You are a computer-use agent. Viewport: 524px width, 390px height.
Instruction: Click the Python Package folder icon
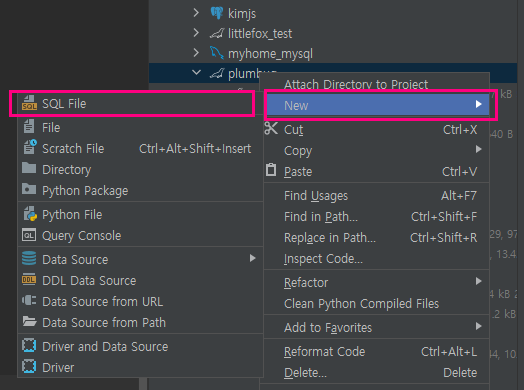pos(29,189)
